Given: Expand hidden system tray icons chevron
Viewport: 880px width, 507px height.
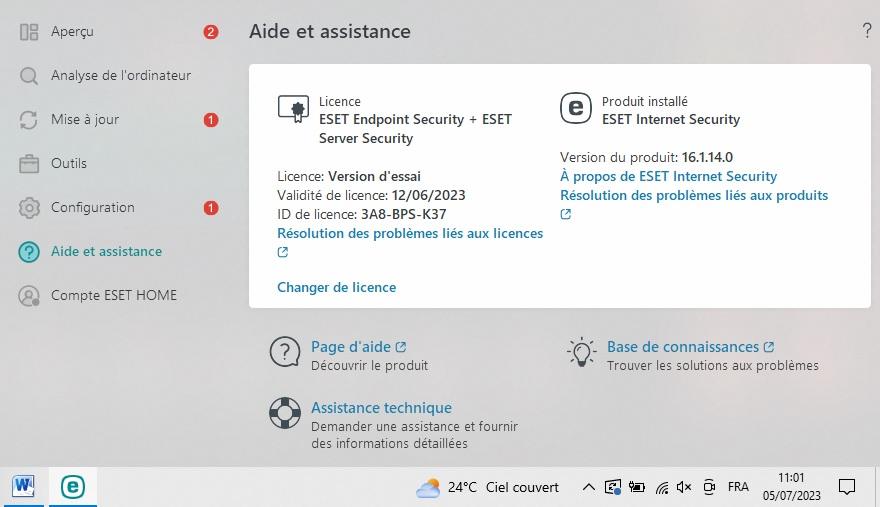Looking at the screenshot, I should point(588,487).
